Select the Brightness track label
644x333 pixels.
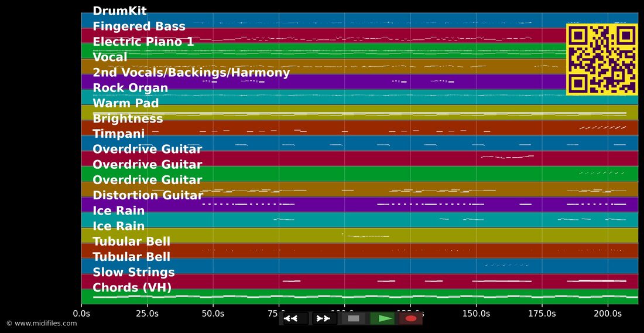(x=128, y=119)
